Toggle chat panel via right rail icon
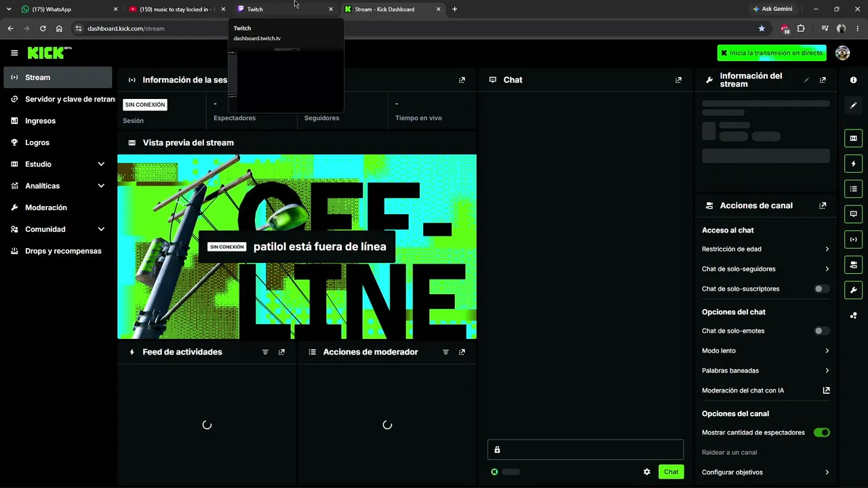The image size is (868, 488). click(853, 214)
